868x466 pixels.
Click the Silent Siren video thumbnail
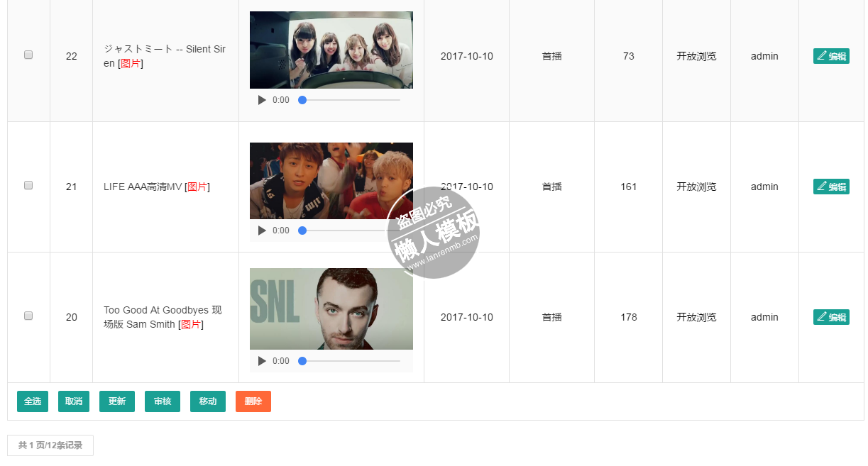[331, 50]
